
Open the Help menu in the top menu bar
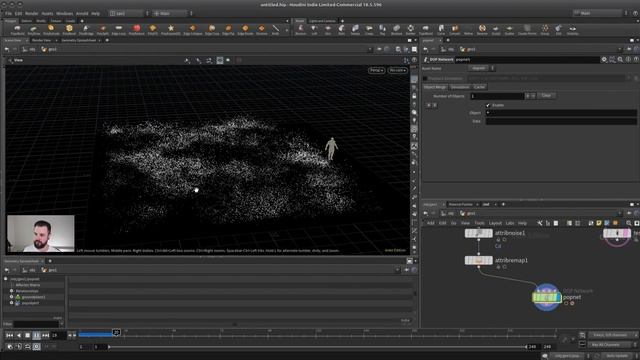click(96, 13)
